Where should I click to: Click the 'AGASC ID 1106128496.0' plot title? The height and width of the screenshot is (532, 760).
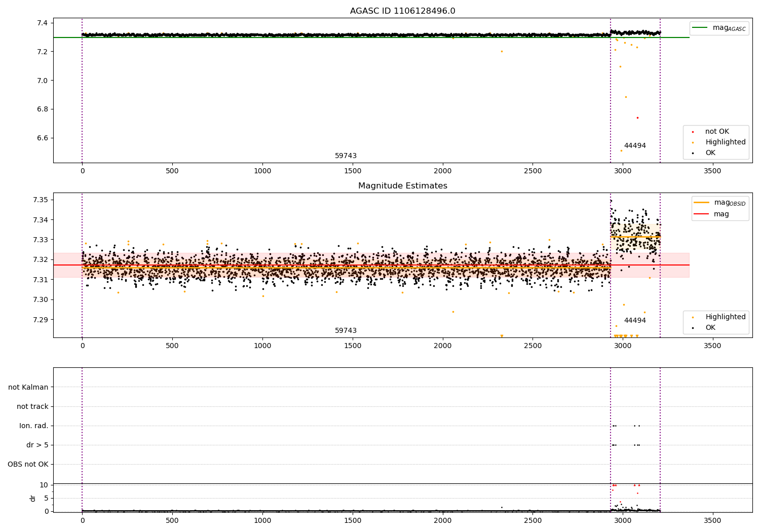[x=402, y=11]
